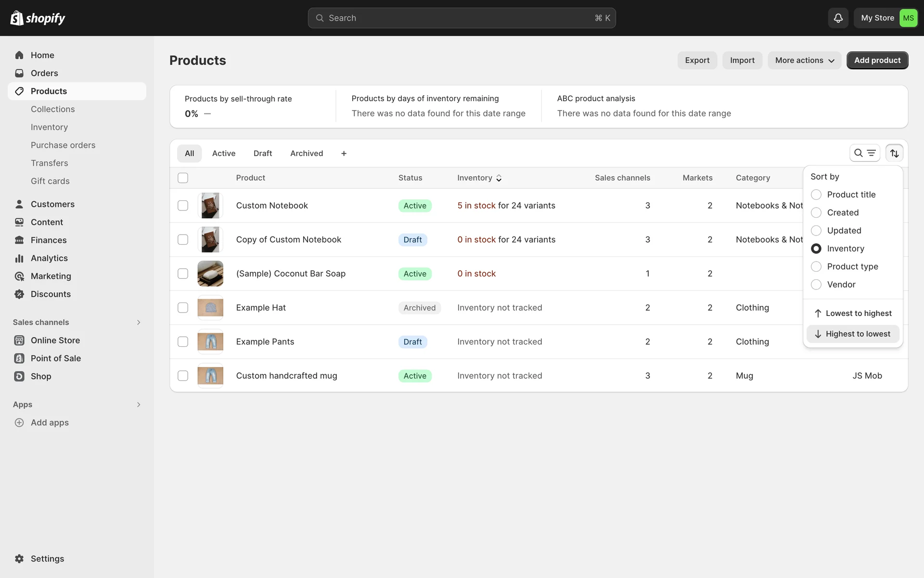Check the Custom Notebook row checkbox
Viewport: 924px width, 578px height.
183,206
